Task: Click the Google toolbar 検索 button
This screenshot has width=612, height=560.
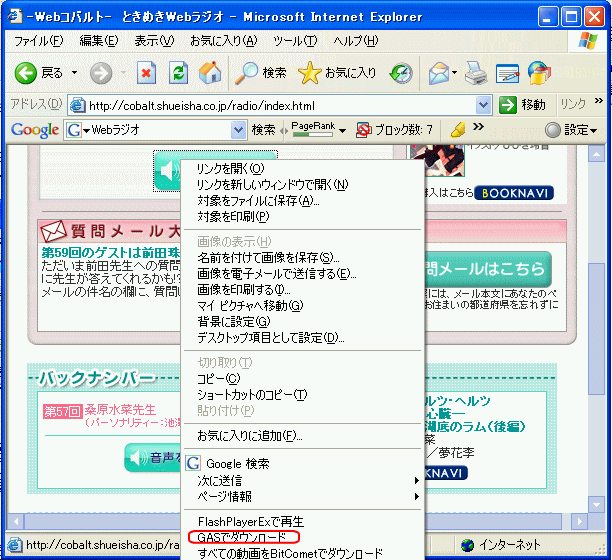Action: 263,130
